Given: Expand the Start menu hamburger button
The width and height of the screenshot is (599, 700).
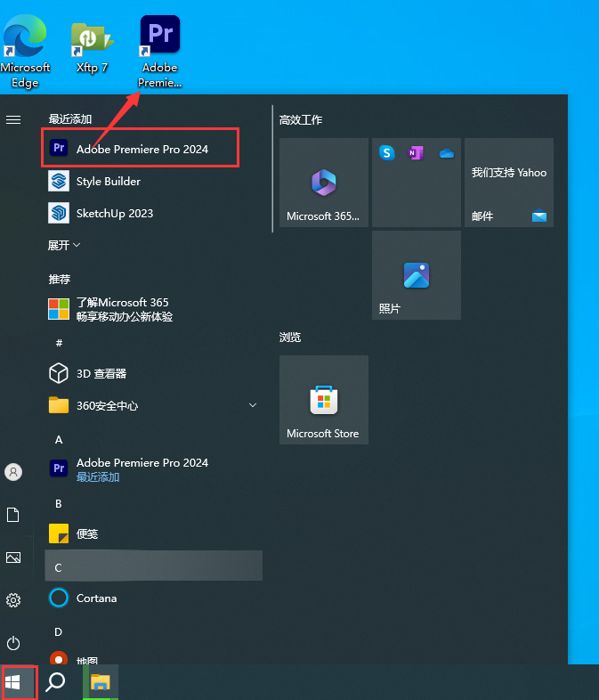Looking at the screenshot, I should pos(13,119).
